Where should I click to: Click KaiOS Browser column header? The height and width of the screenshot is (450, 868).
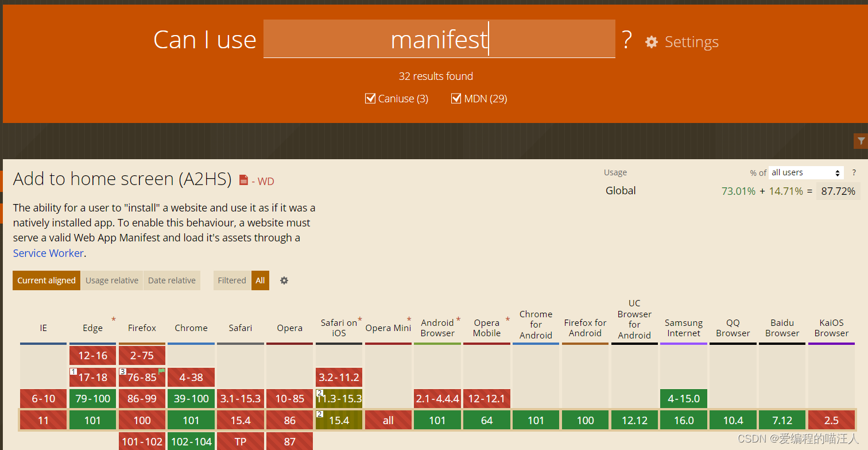pyautogui.click(x=831, y=328)
